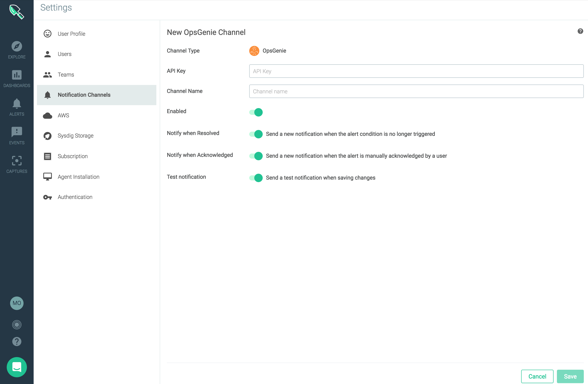Screen dimensions: 588x384
Task: Focus the API Key input field
Action: click(x=416, y=71)
